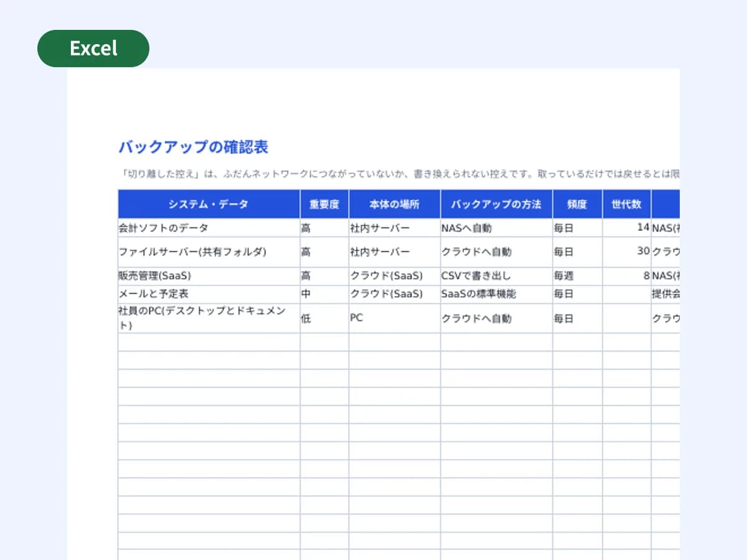Select the 本体の場所 column header
Viewport: 747px width, 560px height.
click(x=395, y=204)
